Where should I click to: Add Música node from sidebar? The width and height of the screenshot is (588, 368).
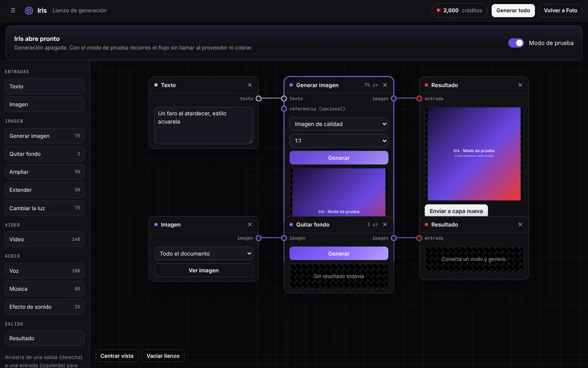(x=45, y=289)
